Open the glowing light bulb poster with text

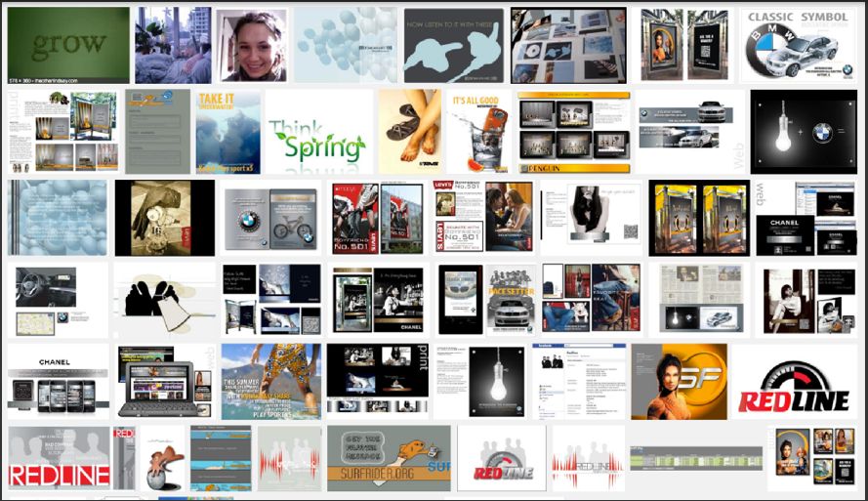pyautogui.click(x=480, y=382)
